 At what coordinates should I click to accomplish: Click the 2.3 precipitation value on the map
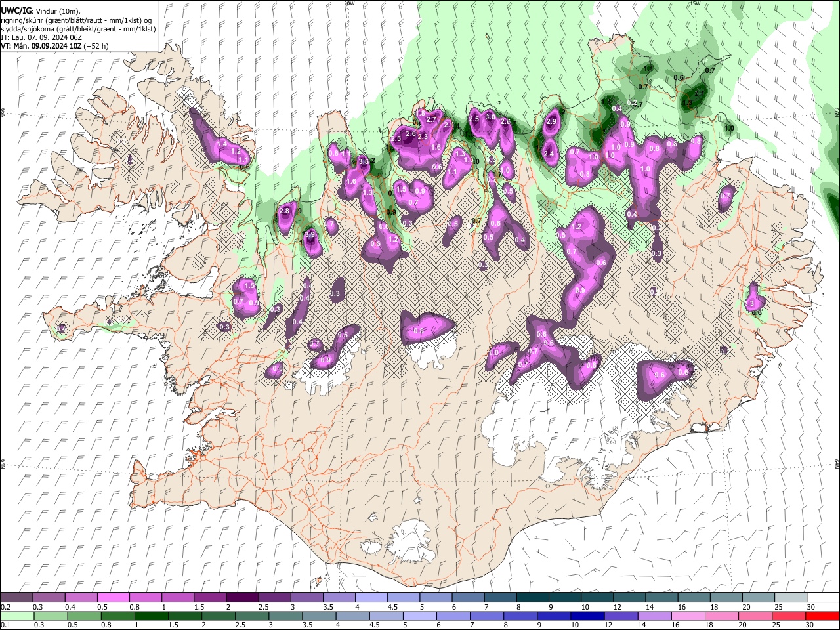423,136
